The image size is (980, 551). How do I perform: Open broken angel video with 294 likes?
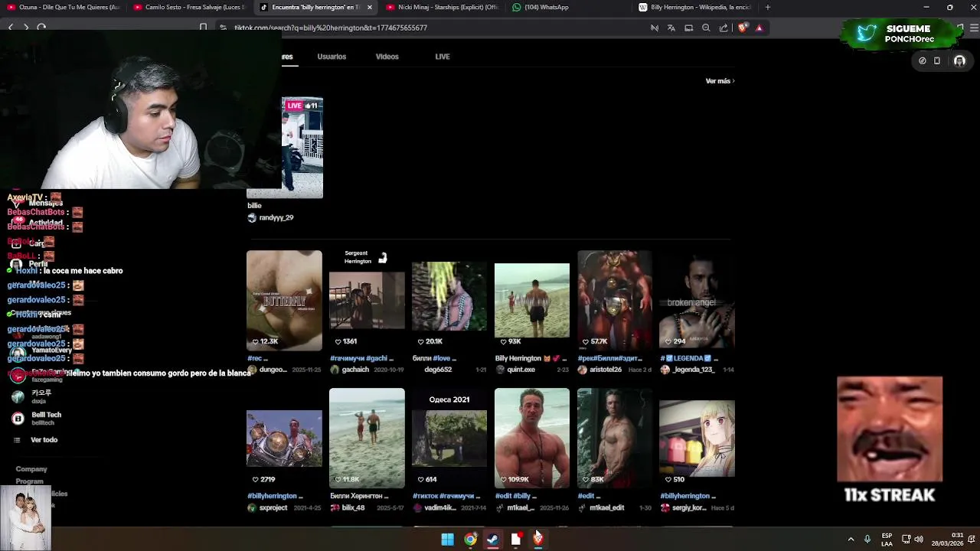(x=697, y=301)
